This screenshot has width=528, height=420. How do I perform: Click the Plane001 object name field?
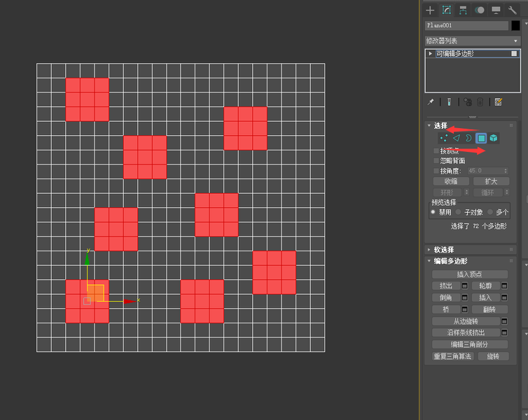466,26
